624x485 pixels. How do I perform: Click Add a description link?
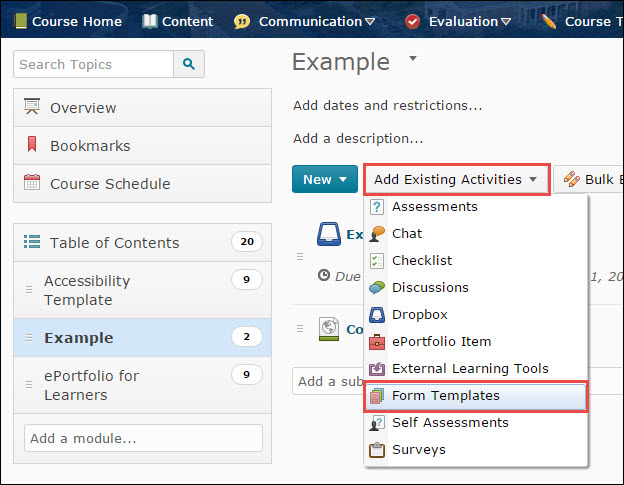(x=357, y=138)
